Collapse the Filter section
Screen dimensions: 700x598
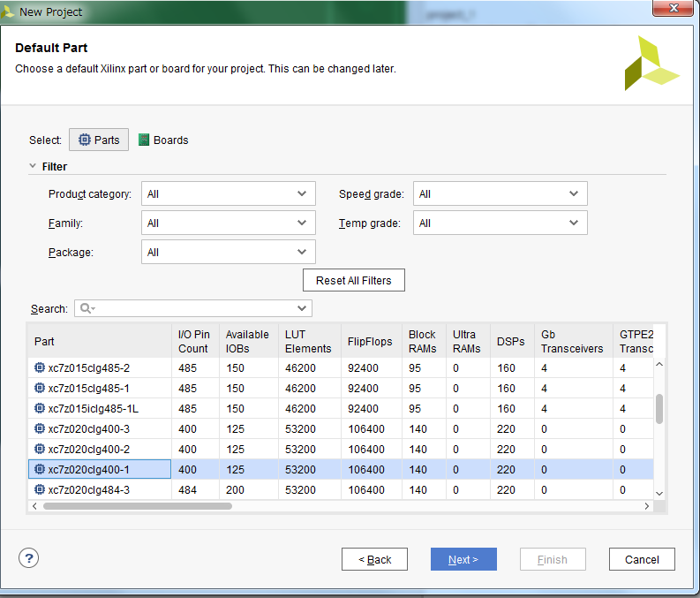(34, 166)
